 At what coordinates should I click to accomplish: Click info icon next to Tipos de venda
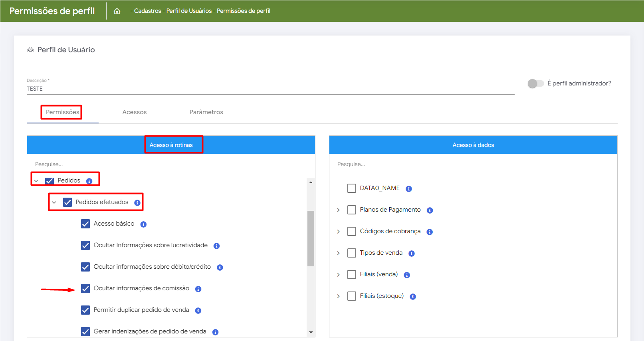click(x=412, y=254)
